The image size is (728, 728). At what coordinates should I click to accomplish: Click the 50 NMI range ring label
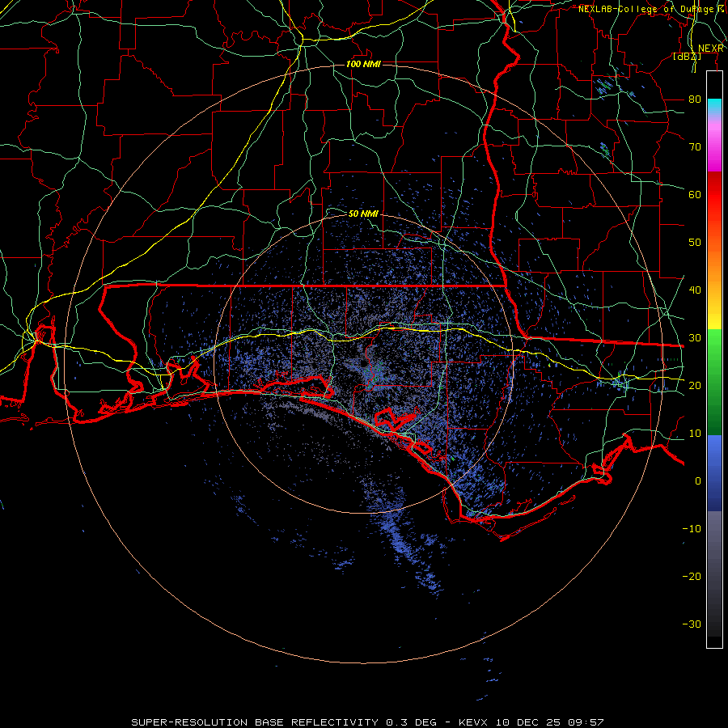coord(363,214)
